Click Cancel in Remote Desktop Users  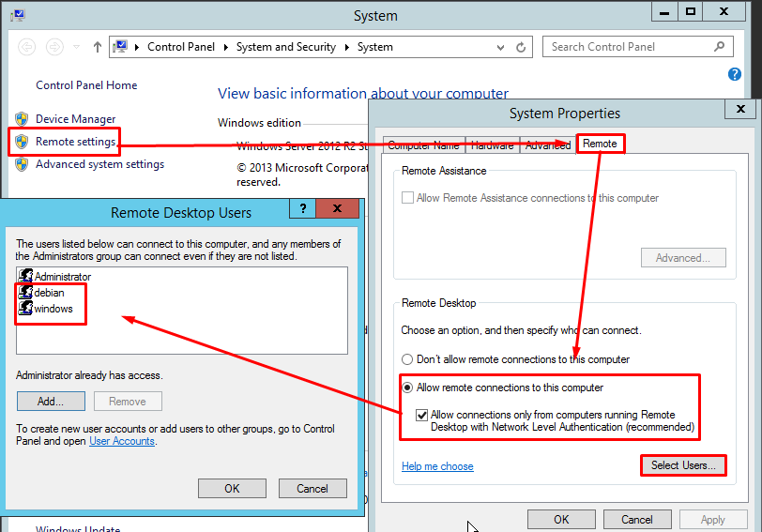click(x=312, y=488)
